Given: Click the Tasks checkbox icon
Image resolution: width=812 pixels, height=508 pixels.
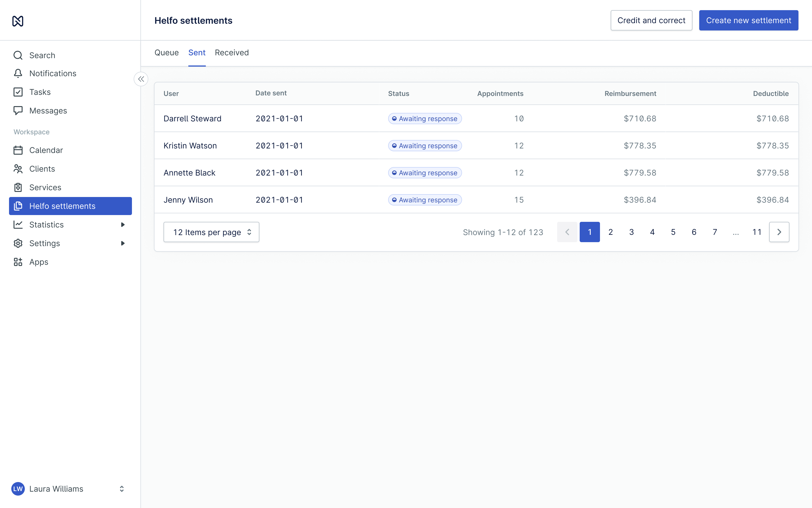Looking at the screenshot, I should [x=18, y=92].
